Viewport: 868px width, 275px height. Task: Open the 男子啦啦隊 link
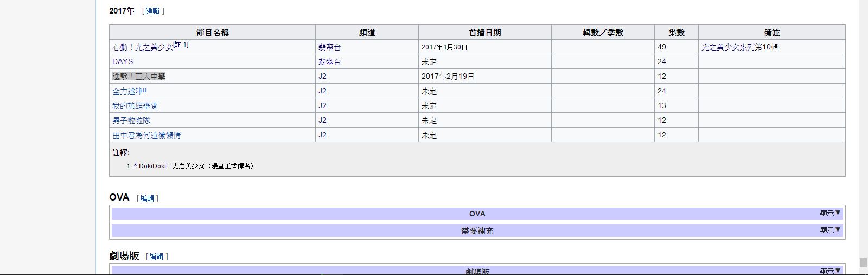(x=131, y=121)
